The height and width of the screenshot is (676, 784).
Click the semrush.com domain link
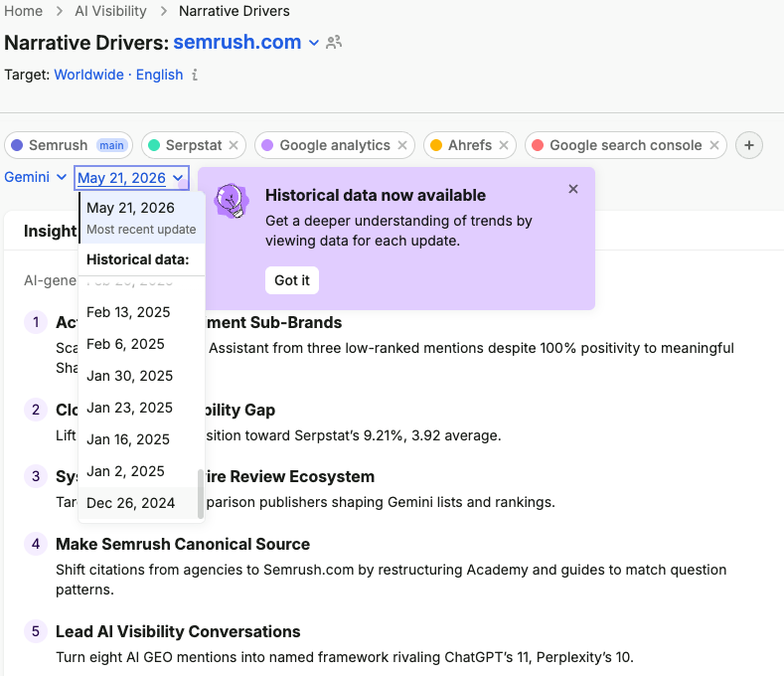click(x=237, y=43)
